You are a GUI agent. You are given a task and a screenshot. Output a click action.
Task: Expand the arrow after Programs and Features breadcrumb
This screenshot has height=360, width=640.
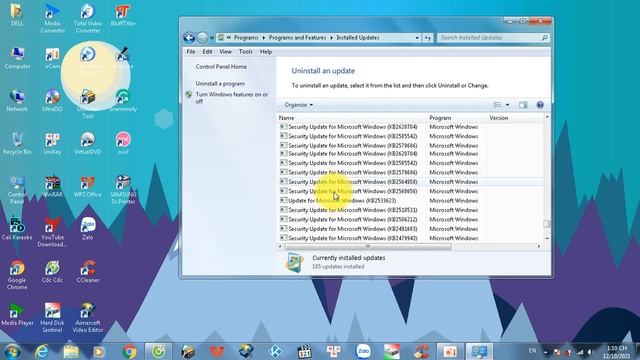point(331,38)
